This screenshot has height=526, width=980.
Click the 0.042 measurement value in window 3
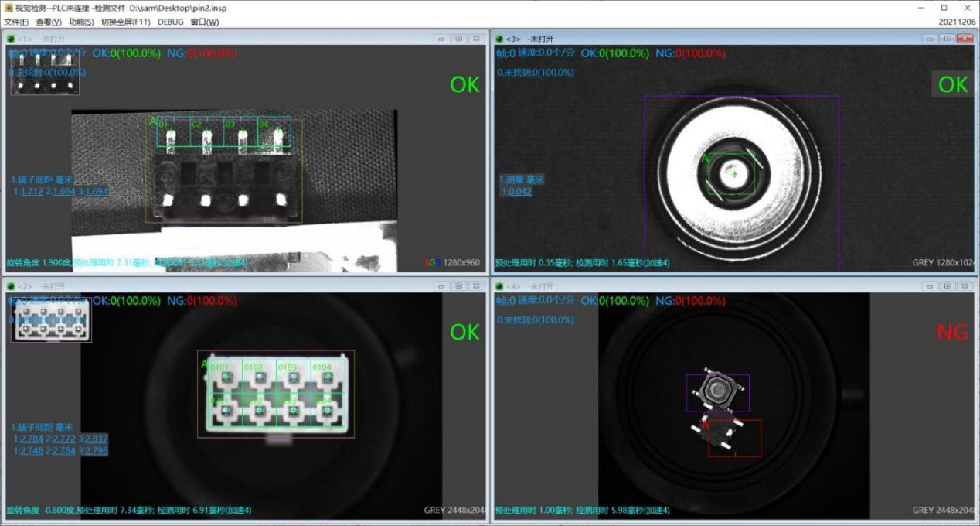519,192
